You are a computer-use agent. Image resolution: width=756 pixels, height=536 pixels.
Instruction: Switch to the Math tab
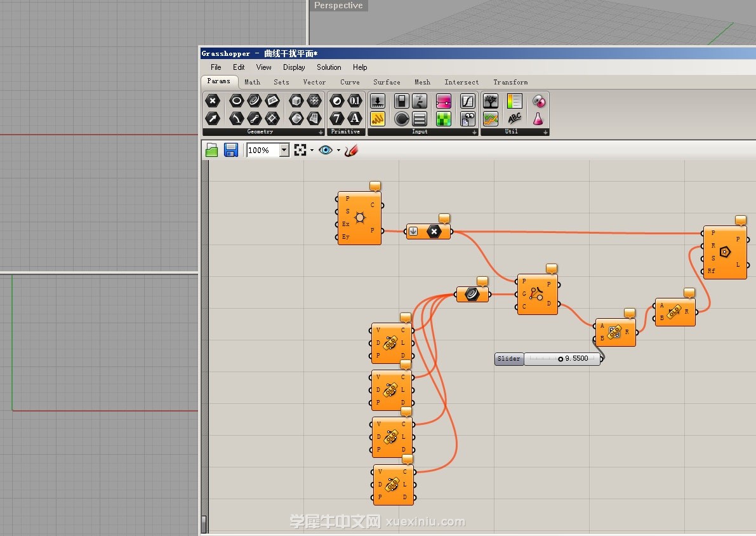click(x=252, y=82)
